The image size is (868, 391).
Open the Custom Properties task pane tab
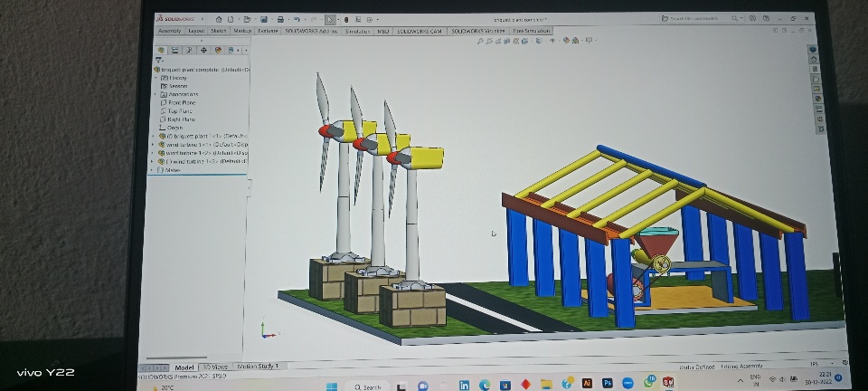coord(819,110)
